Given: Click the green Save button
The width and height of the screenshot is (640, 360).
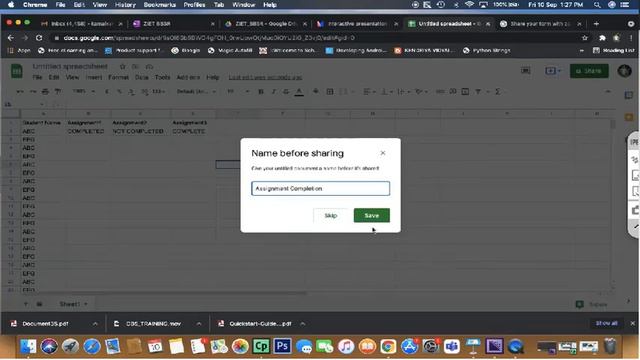Looking at the screenshot, I should point(371,216).
